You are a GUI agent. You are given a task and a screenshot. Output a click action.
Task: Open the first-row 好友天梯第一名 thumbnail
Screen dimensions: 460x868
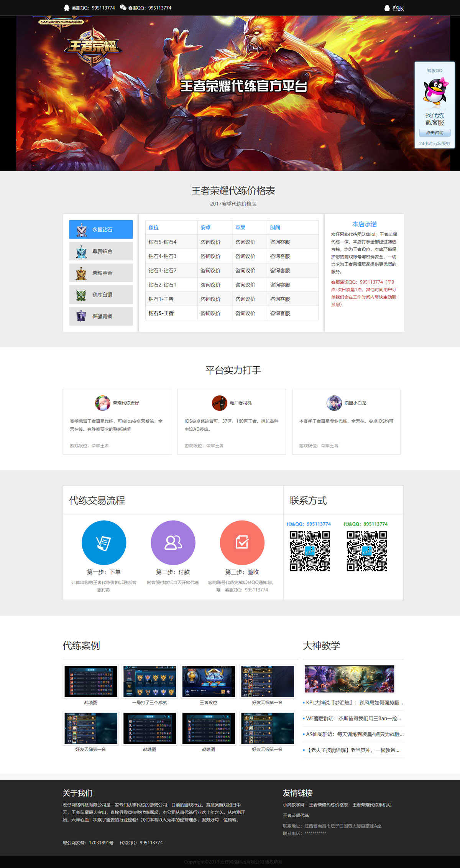click(267, 681)
